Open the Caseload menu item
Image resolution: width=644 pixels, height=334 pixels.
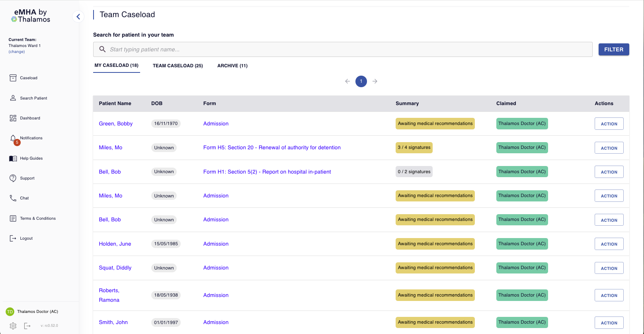click(x=29, y=78)
